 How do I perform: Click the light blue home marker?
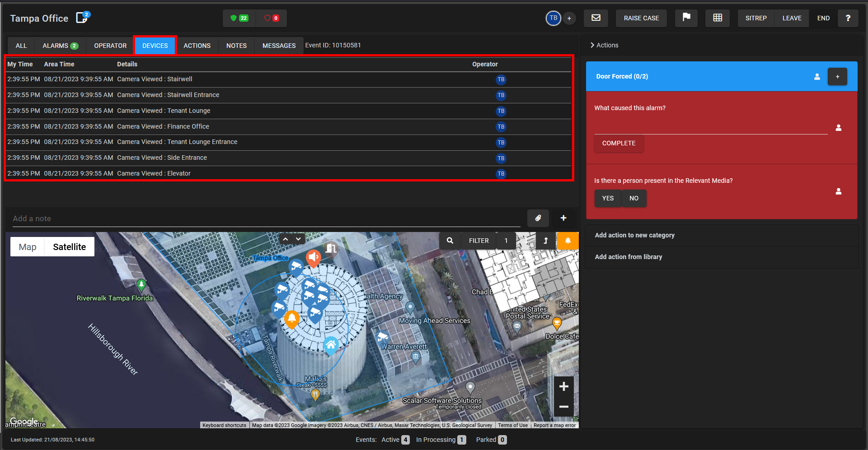click(x=331, y=345)
